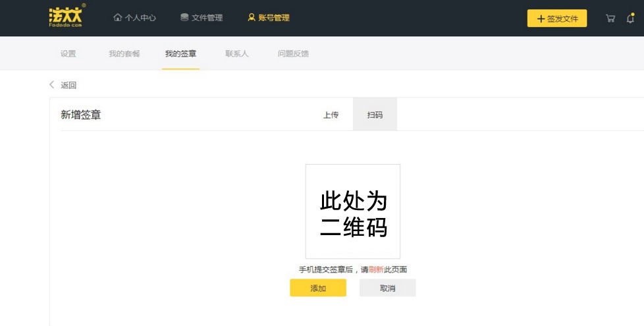Click the Fadada logo
Screen dimensions: 644x326
(67, 16)
